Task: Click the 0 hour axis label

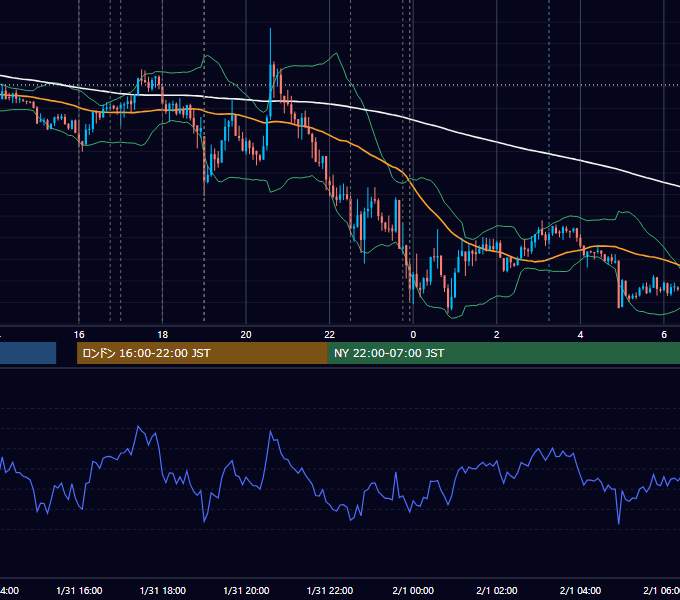Action: coord(413,335)
